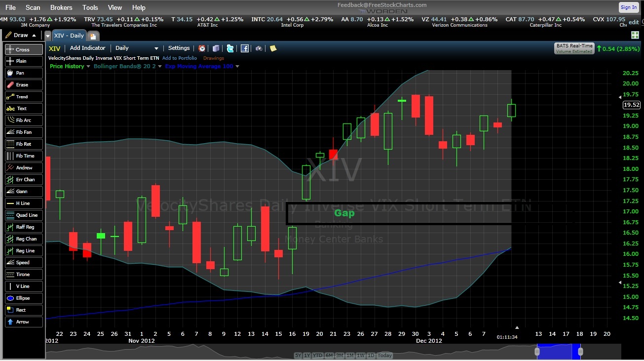Open the Tools menu
The width and height of the screenshot is (644, 361).
pyautogui.click(x=90, y=7)
